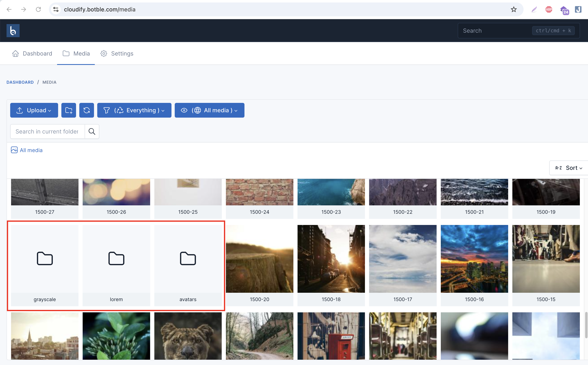Click the magnifier search button
This screenshot has height=365, width=588.
pos(92,131)
